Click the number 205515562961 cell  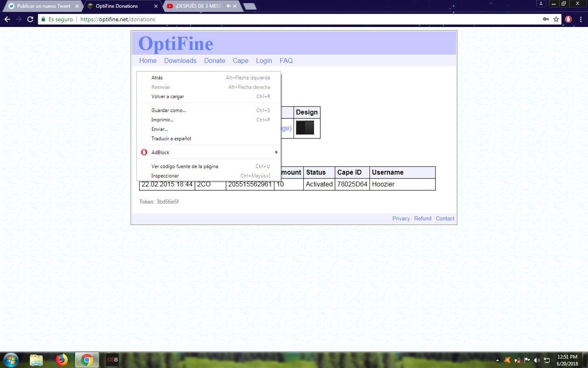click(x=250, y=184)
